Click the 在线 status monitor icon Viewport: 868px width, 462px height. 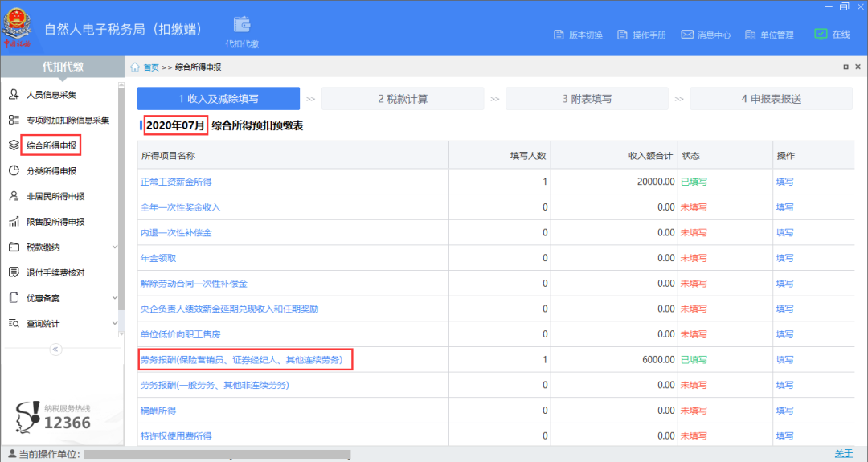click(x=821, y=35)
